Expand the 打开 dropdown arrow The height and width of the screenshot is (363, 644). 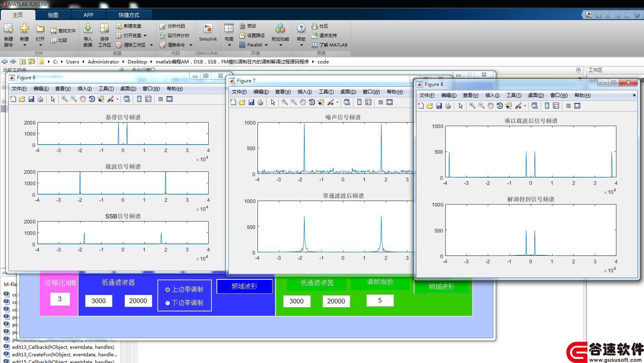(x=40, y=45)
